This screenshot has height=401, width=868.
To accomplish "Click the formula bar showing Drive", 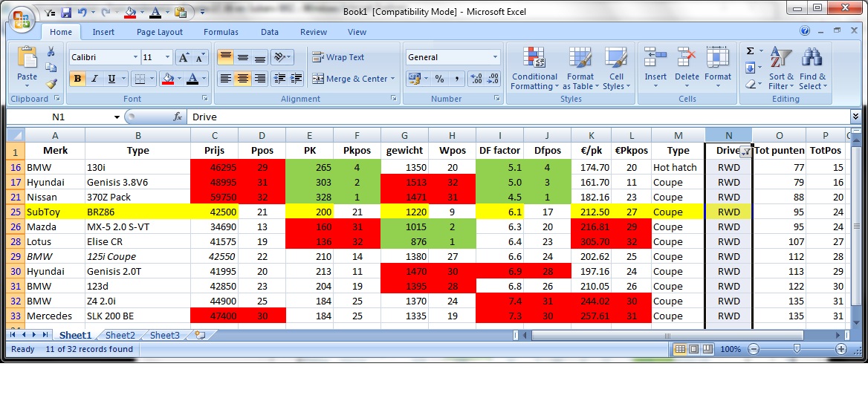I will coord(518,117).
